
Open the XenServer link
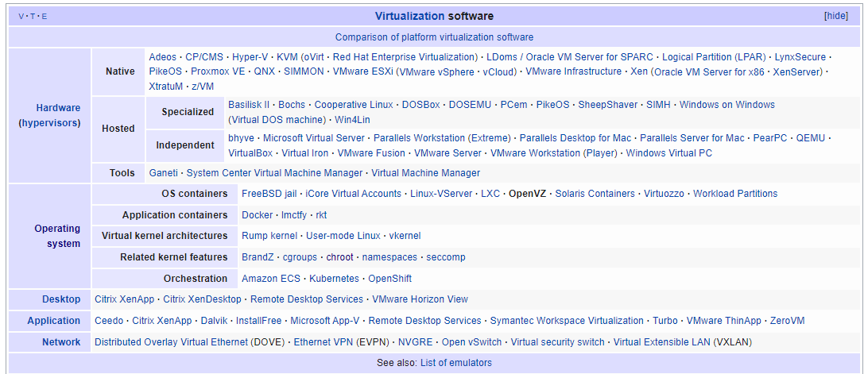point(797,71)
